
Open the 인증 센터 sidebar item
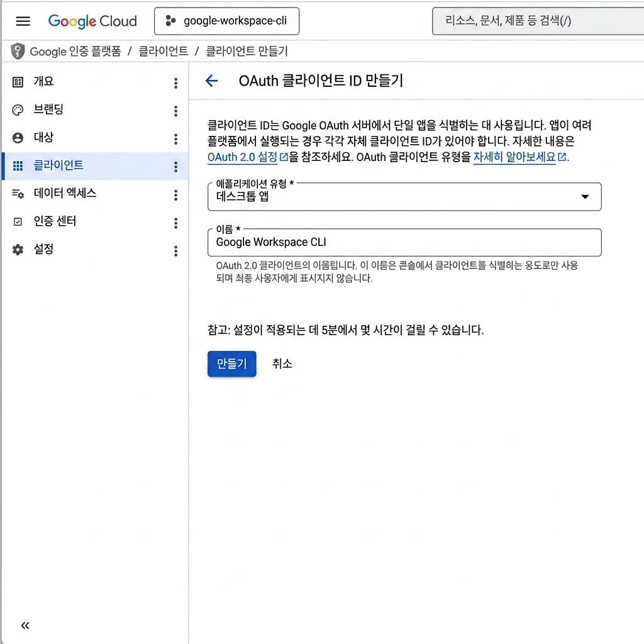(x=55, y=221)
